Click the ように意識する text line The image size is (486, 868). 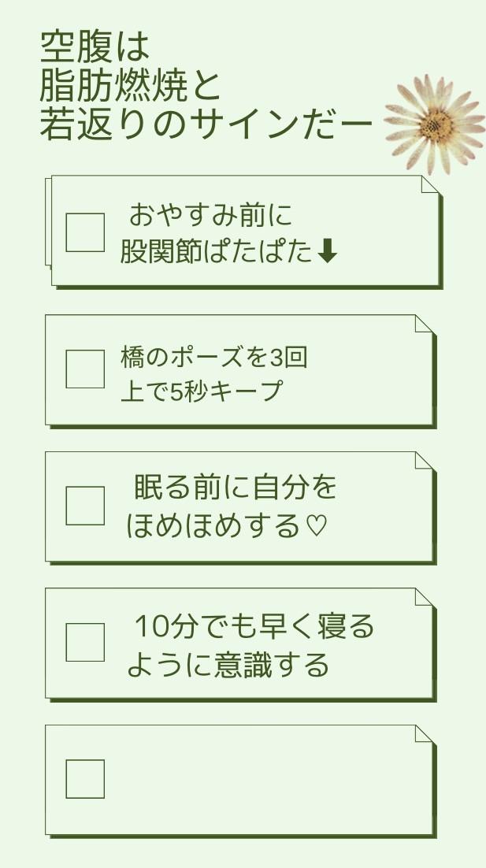coord(228,665)
